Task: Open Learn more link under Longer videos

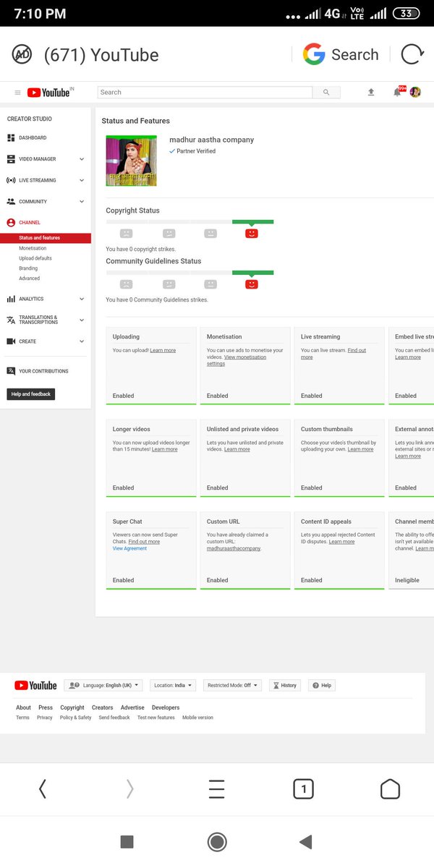Action: (x=164, y=449)
